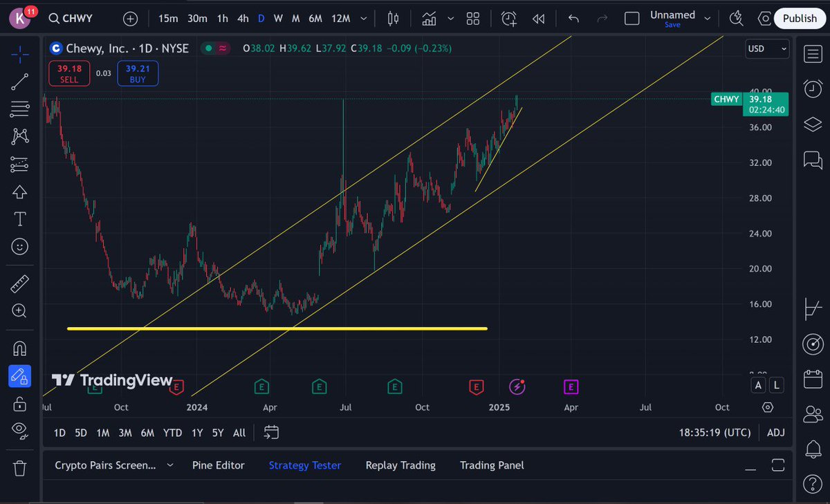
Task: Open the USD currency dropdown
Action: [767, 49]
